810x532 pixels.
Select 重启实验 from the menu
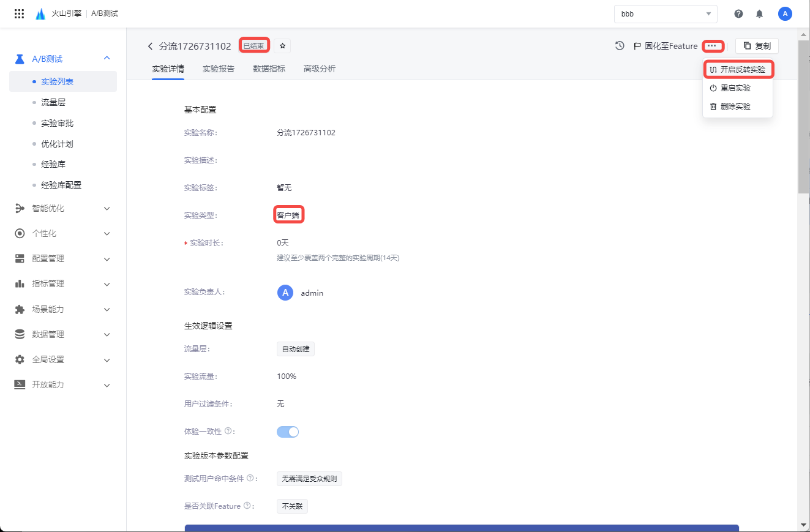point(738,88)
